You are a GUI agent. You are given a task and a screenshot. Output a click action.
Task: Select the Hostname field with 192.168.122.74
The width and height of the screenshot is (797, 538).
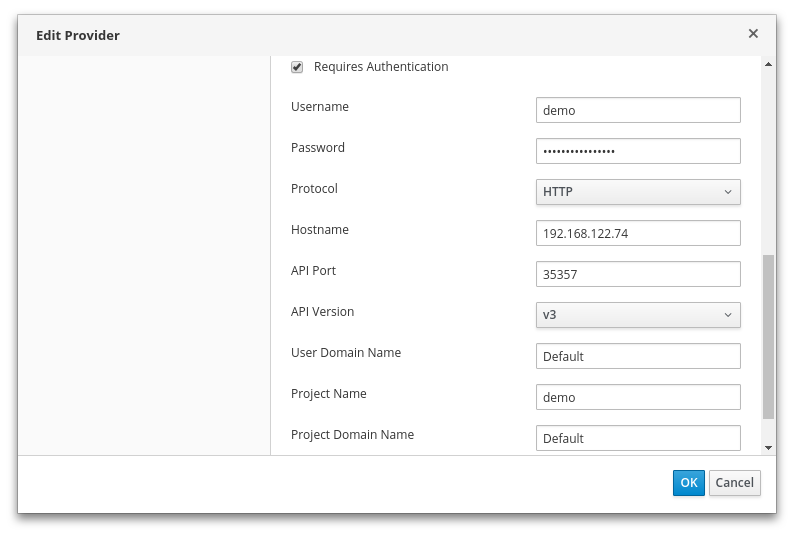[638, 233]
